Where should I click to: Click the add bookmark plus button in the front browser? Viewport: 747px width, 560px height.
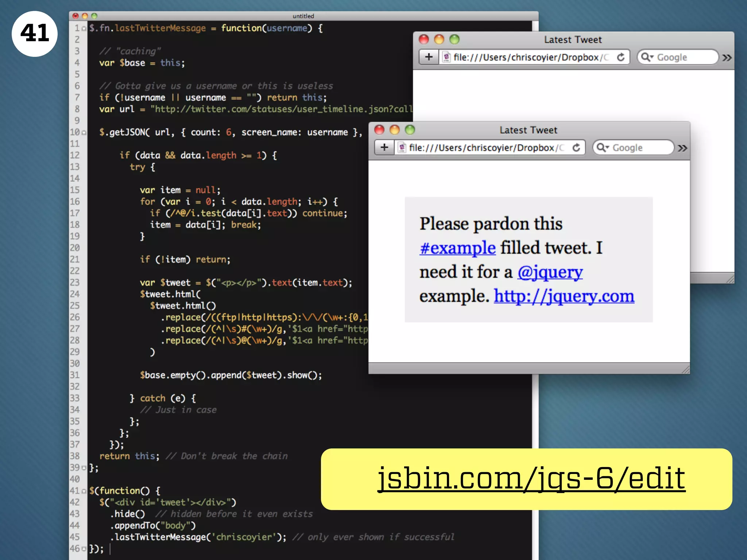(384, 148)
